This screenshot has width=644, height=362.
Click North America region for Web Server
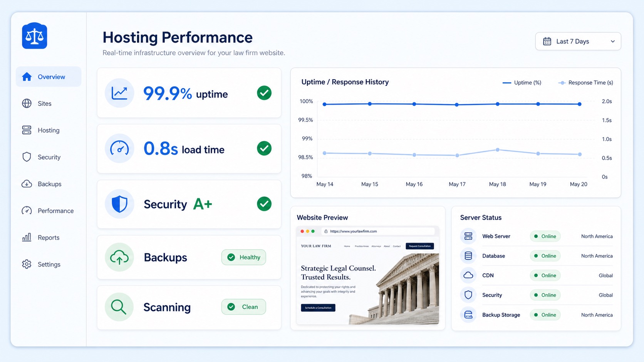pyautogui.click(x=597, y=236)
